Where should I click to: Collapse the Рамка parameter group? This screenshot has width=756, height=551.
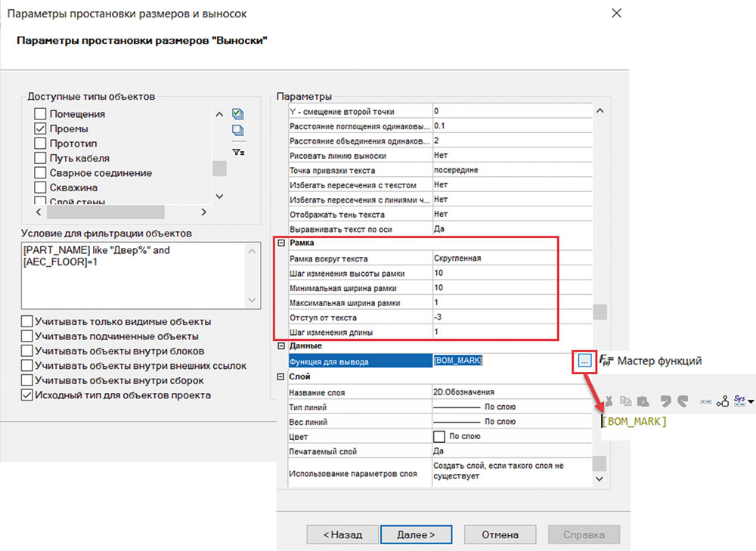pyautogui.click(x=282, y=243)
